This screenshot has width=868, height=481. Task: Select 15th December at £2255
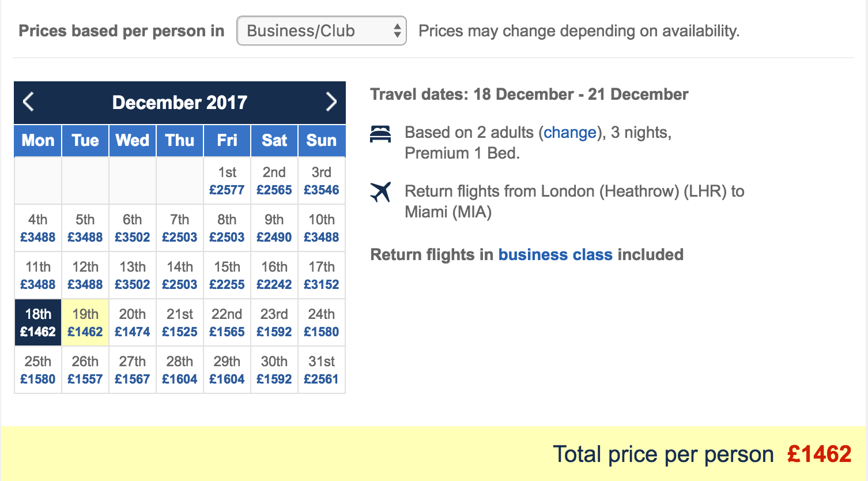coord(227,275)
